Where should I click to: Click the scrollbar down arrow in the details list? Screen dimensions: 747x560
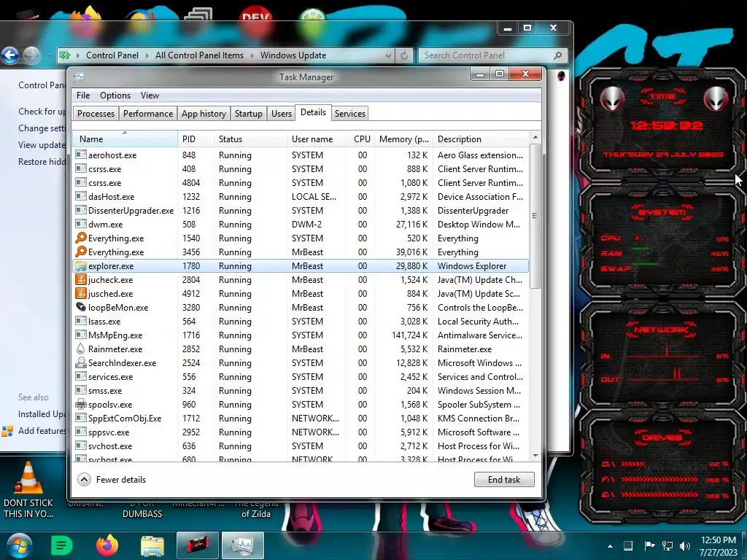coord(535,456)
